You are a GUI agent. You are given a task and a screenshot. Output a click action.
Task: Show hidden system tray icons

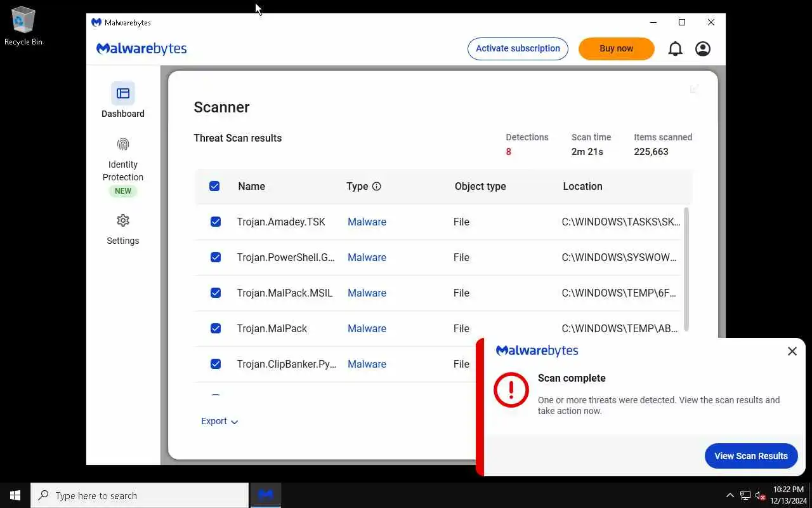[x=730, y=495]
